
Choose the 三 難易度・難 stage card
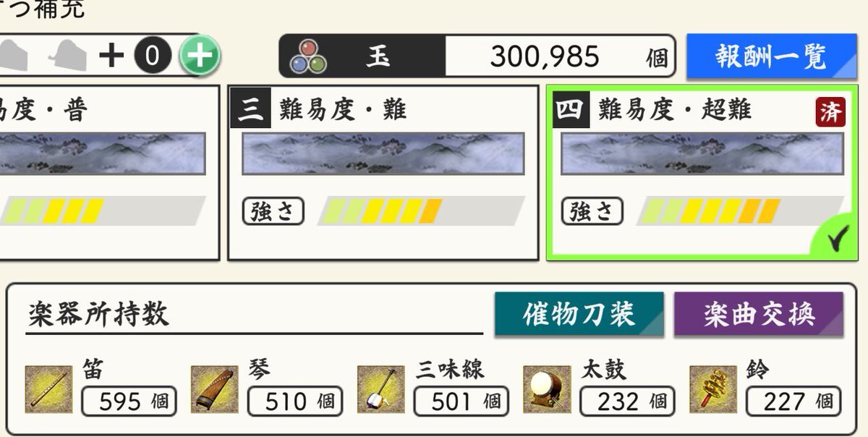point(383,173)
